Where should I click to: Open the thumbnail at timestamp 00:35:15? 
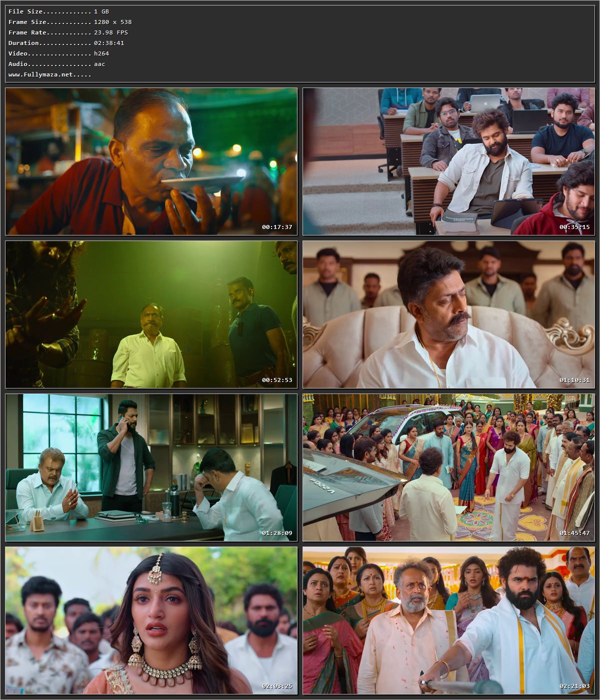(x=448, y=161)
